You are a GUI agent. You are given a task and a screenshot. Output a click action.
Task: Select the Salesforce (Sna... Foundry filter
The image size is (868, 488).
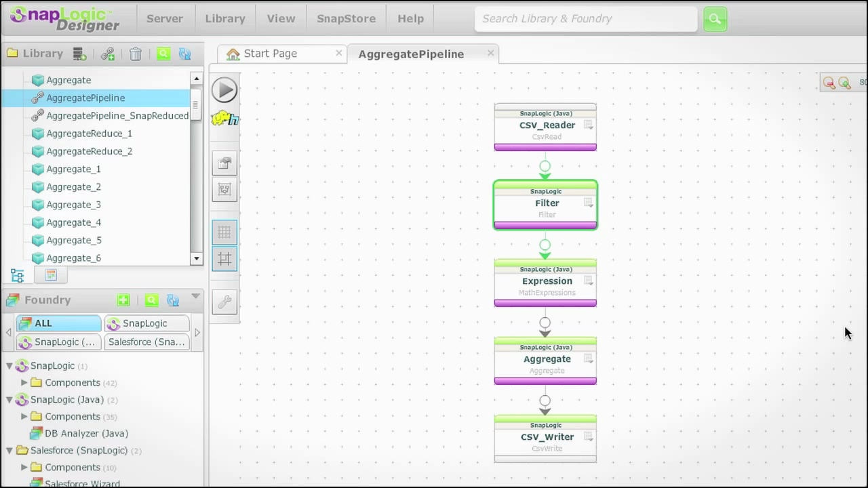pos(146,342)
